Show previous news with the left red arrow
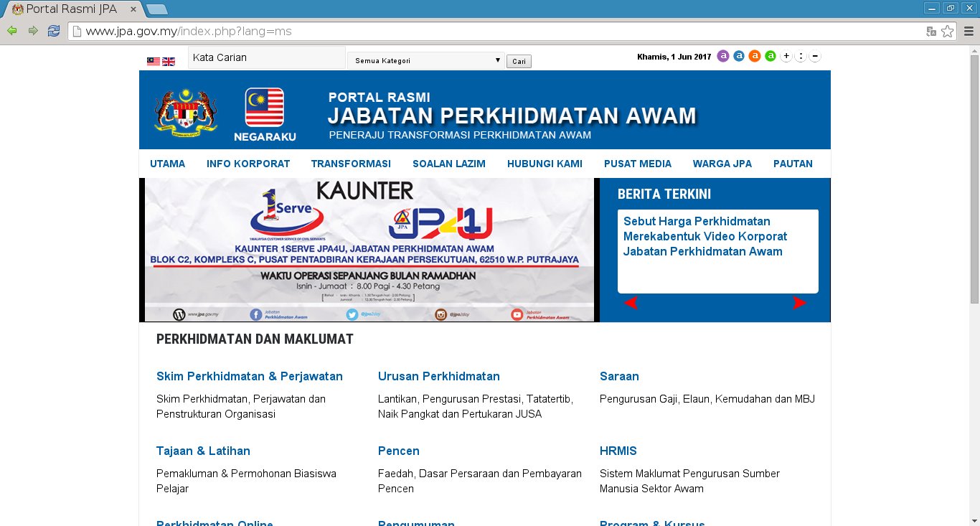 631,304
